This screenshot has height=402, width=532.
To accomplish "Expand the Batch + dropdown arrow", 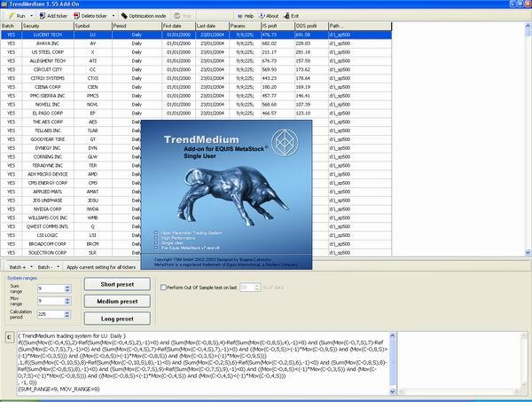I will (32, 267).
